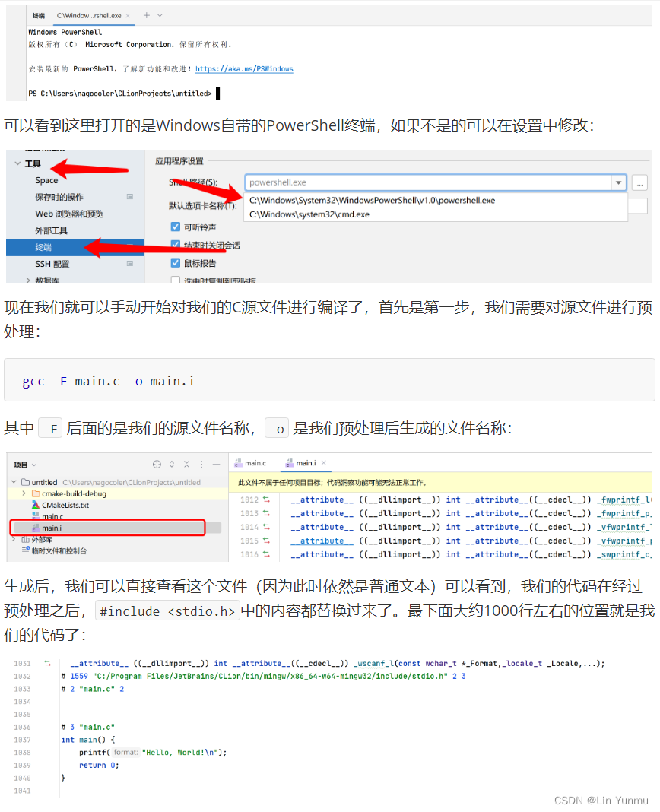
Task: Click the gutter arrows icon on line 1031
Action: (48, 664)
